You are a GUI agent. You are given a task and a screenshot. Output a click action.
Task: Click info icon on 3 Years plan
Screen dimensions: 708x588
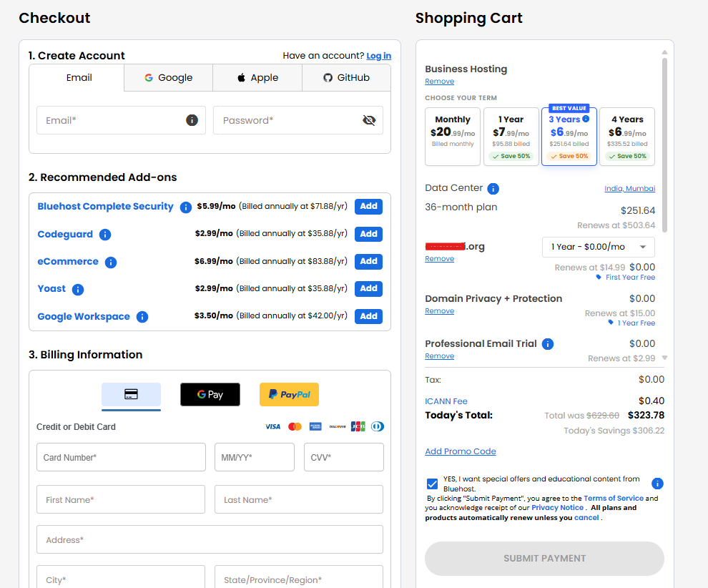tap(586, 119)
